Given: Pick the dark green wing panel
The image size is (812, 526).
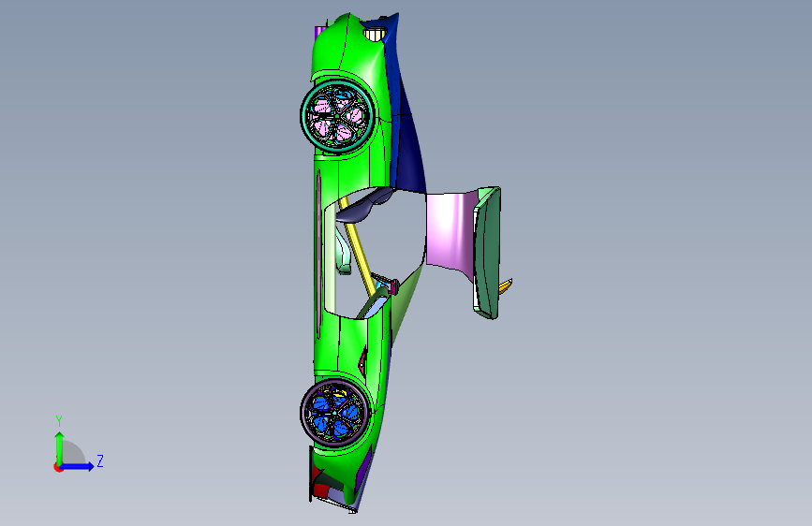Looking at the screenshot, I should coord(488,254).
